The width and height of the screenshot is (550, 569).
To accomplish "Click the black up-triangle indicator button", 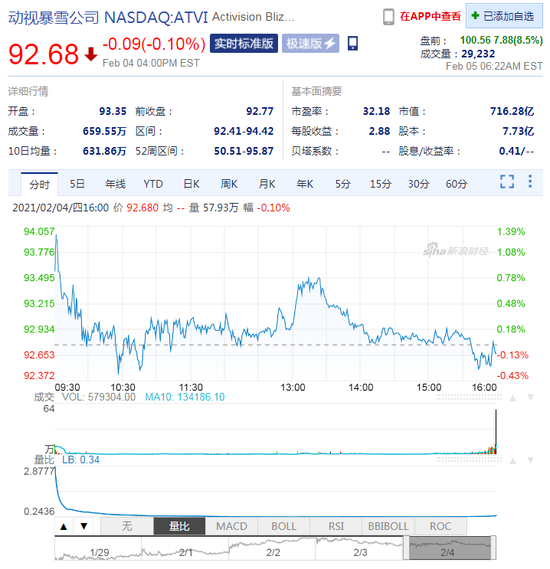I will point(64,527).
